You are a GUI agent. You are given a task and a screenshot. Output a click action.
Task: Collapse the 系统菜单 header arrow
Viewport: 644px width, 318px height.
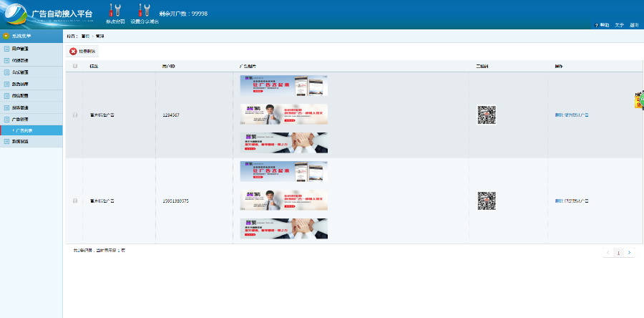(x=6, y=36)
